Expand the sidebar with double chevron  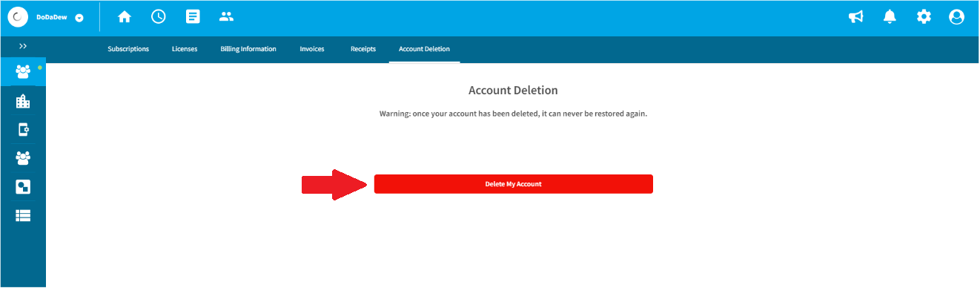23,46
